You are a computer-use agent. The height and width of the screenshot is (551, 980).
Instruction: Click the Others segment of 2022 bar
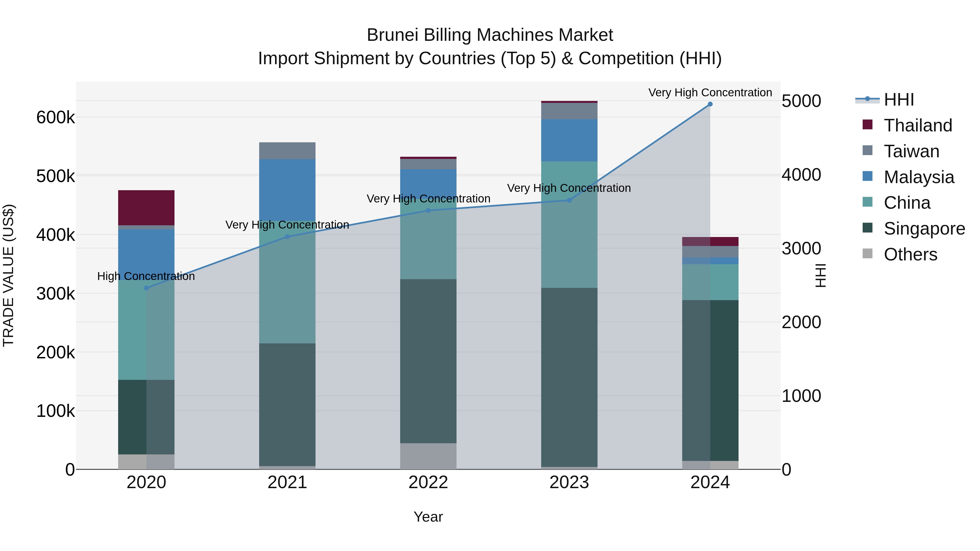click(x=428, y=456)
